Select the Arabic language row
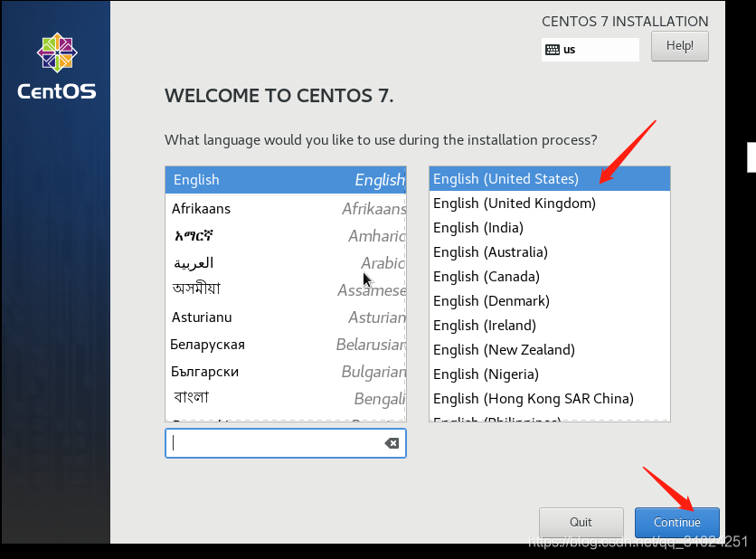Image resolution: width=756 pixels, height=559 pixels. tap(286, 263)
